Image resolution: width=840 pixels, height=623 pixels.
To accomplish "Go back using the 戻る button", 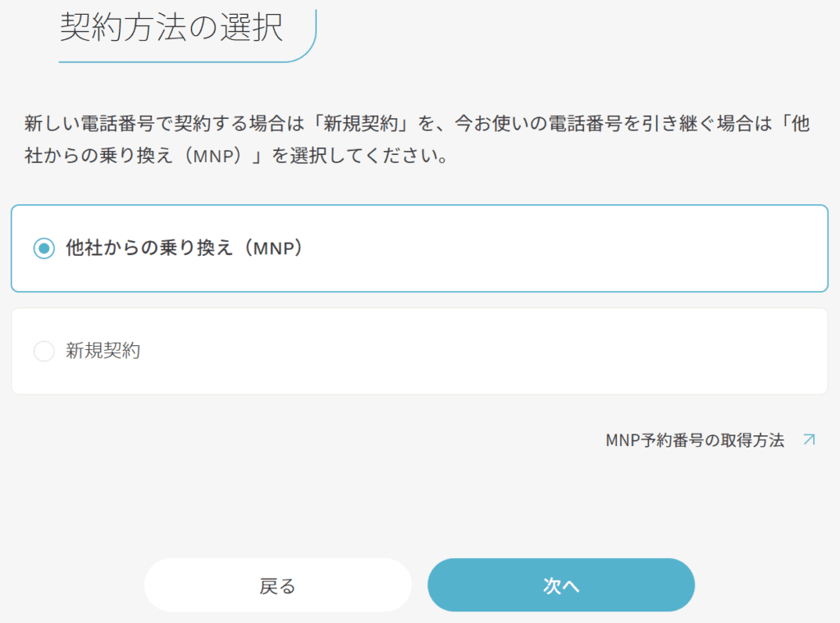I will (x=277, y=585).
